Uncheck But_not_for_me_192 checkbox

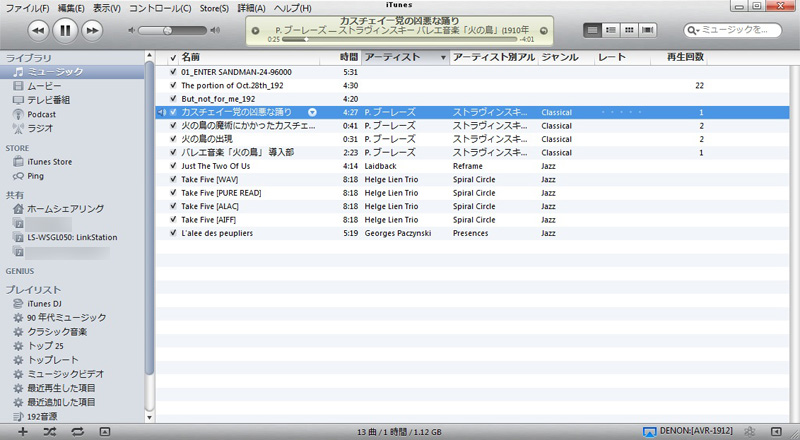pos(173,99)
